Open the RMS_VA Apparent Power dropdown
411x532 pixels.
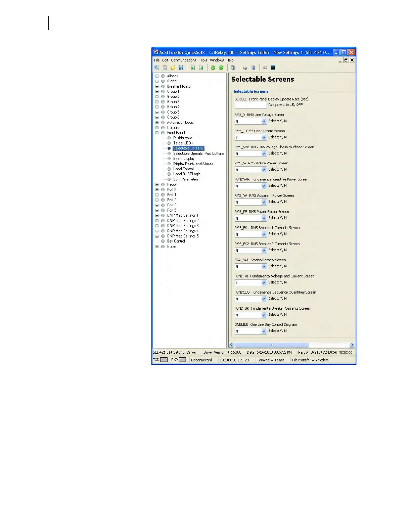264,202
